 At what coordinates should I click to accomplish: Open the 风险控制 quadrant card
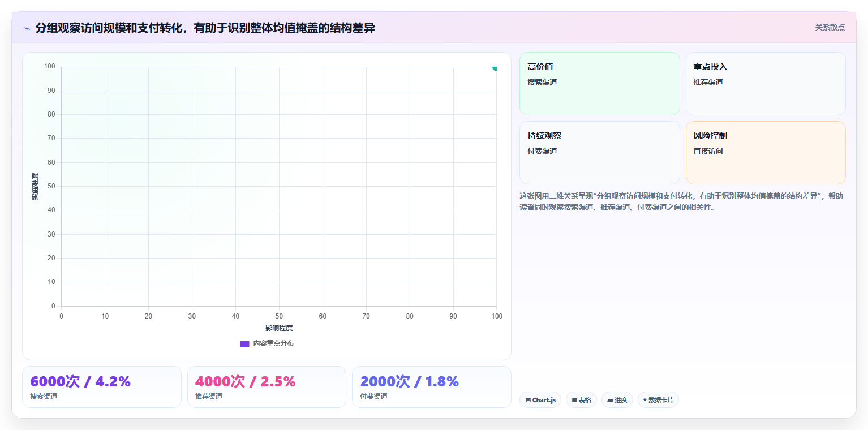766,153
